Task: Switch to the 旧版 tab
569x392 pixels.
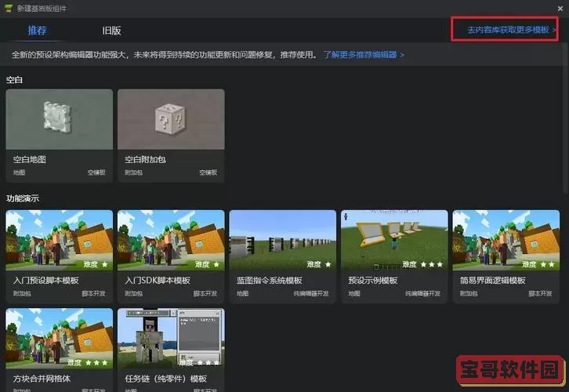Action: 111,31
